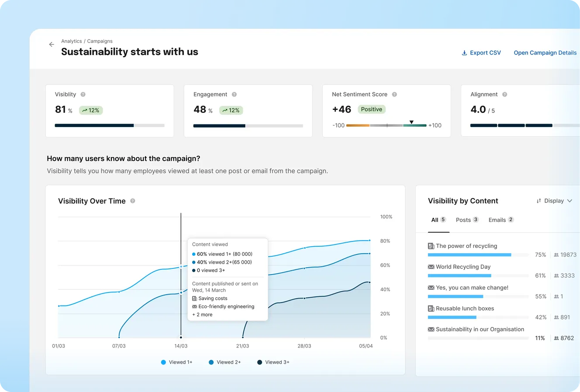Click 'Yes, you can make change!' title

pyautogui.click(x=472, y=288)
